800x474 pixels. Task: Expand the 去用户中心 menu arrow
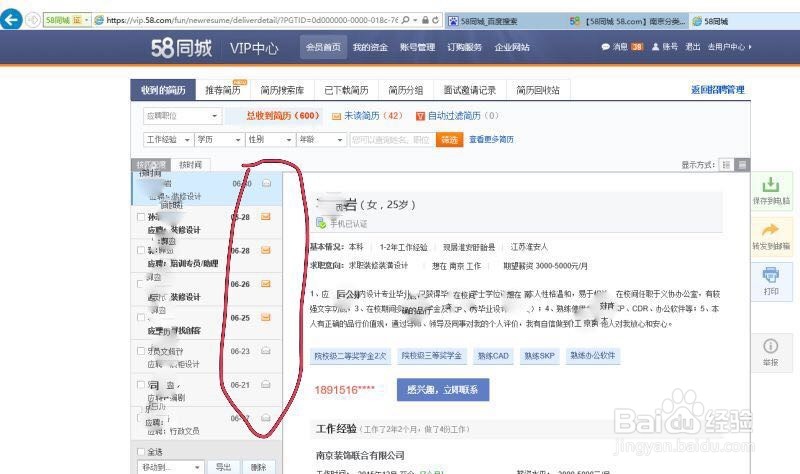pyautogui.click(x=749, y=47)
